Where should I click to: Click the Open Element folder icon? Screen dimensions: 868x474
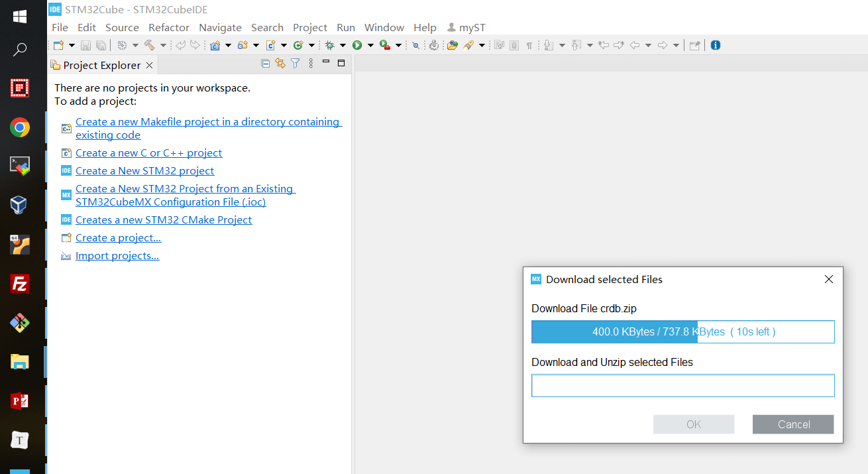[452, 45]
